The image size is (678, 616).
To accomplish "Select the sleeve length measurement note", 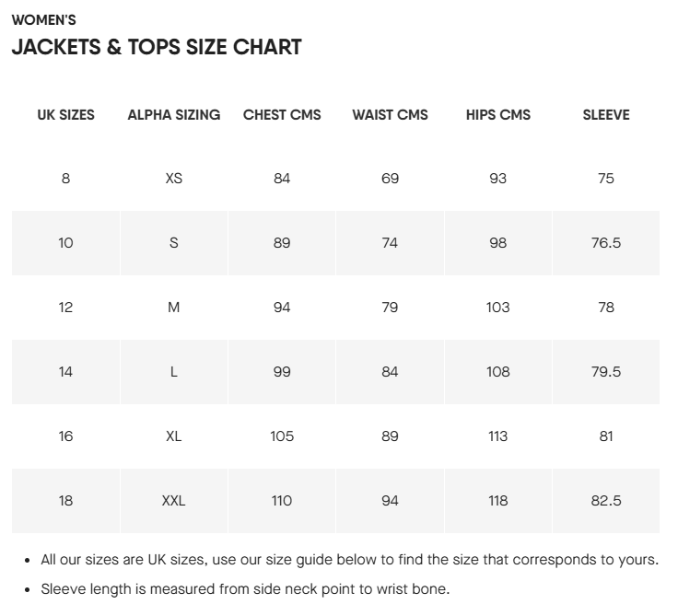I will pos(245,589).
